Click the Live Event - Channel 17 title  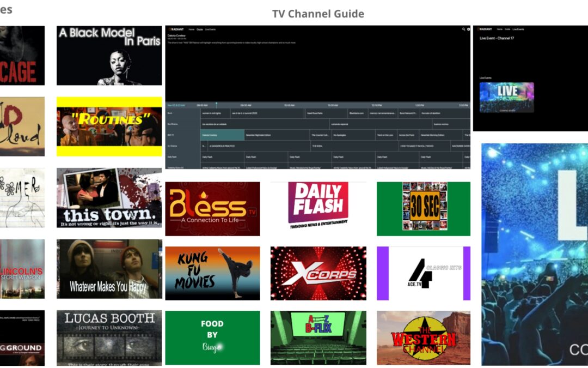coord(497,38)
